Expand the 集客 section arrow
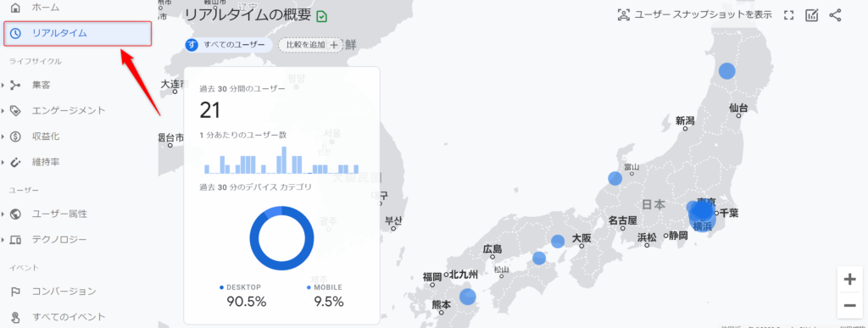Viewport: 868px width, 328px height. pyautogui.click(x=3, y=86)
